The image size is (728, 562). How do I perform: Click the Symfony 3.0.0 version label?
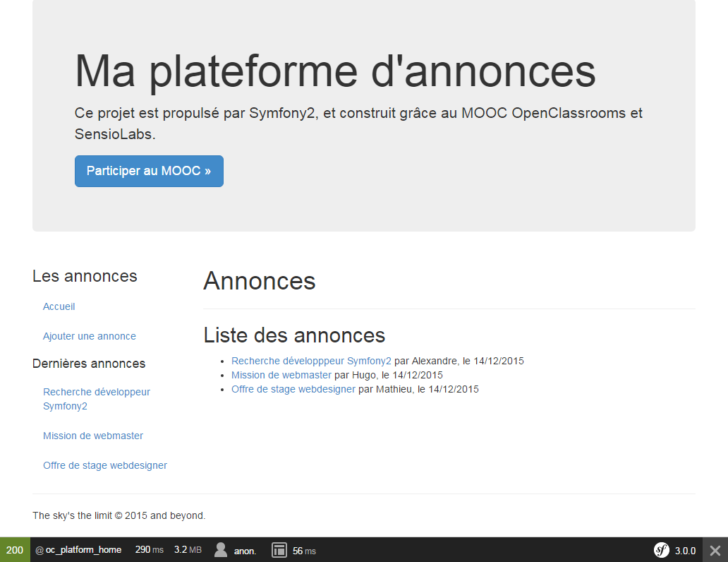685,551
